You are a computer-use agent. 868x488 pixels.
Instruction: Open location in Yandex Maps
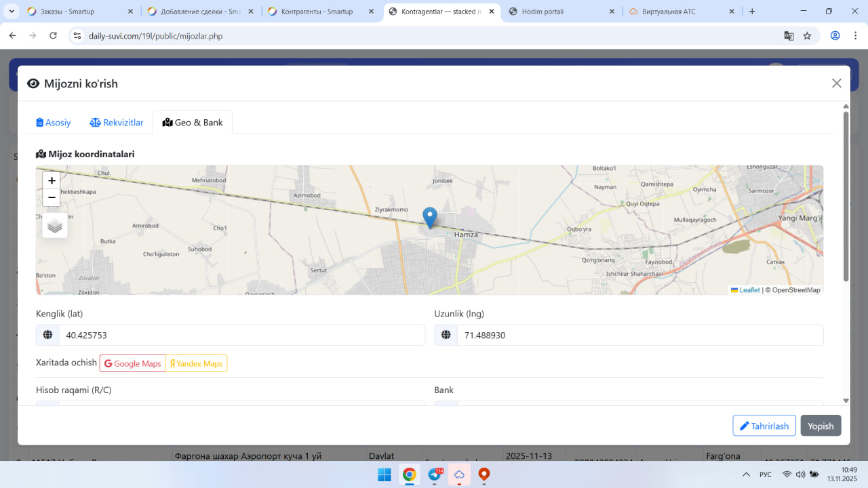point(197,363)
